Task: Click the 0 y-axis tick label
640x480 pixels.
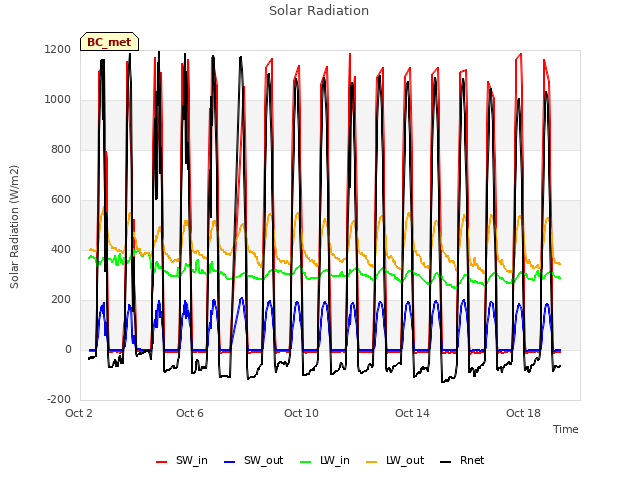Action: click(68, 350)
